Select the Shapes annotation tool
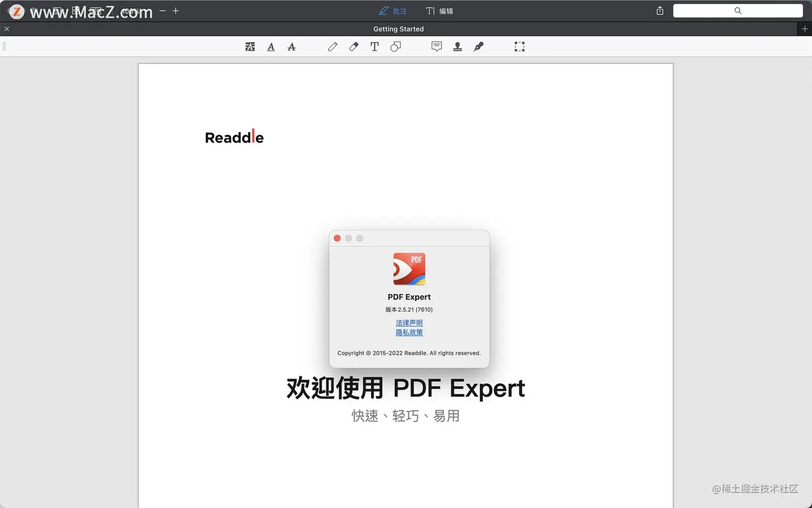 pyautogui.click(x=396, y=47)
